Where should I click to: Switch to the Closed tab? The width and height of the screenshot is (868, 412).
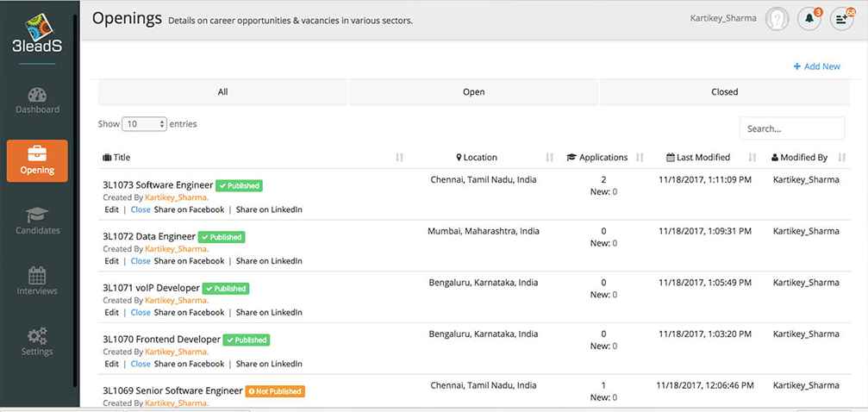point(724,92)
